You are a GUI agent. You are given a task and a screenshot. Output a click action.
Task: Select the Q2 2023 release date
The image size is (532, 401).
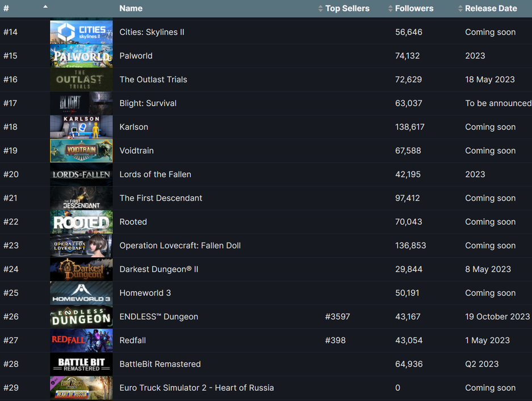(x=481, y=364)
